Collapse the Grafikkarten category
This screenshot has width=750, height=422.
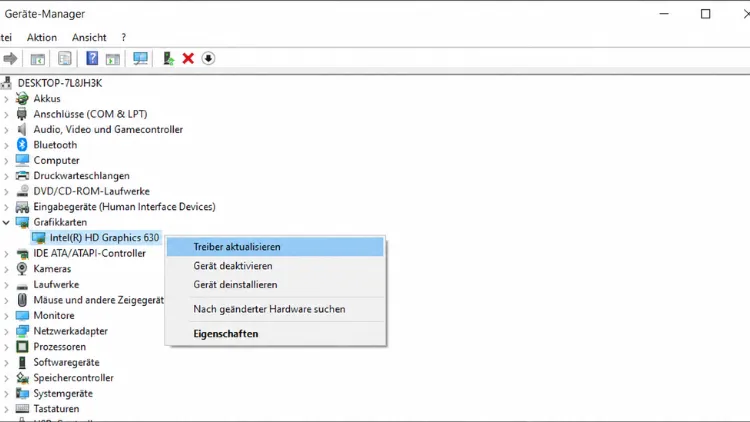tap(6, 222)
